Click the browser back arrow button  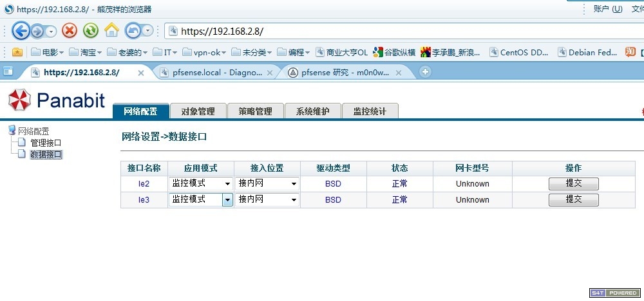[21, 30]
